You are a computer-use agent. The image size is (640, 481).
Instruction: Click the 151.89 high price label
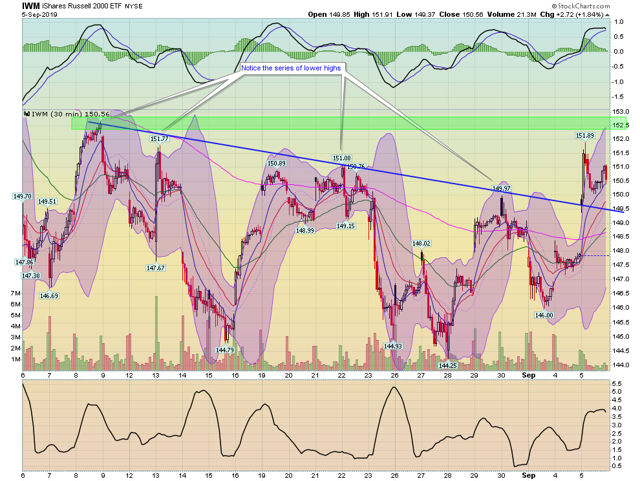585,136
